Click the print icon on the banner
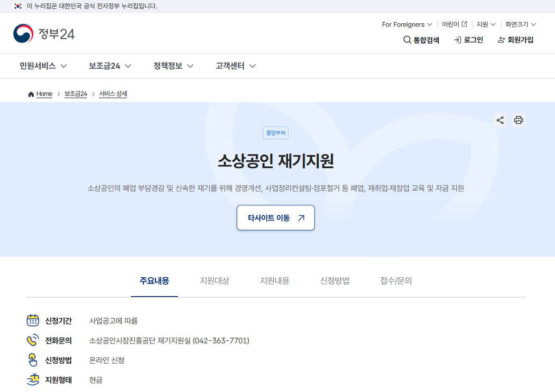The image size is (555, 392). [518, 120]
